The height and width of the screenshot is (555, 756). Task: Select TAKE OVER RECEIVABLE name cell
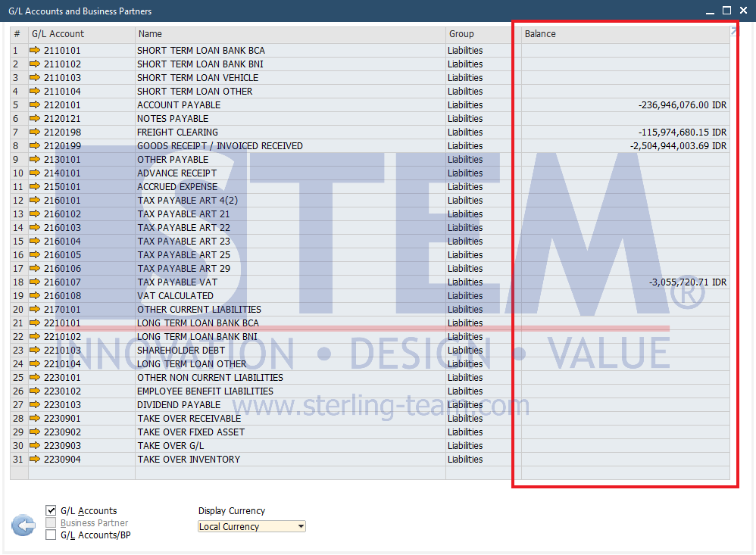click(290, 418)
